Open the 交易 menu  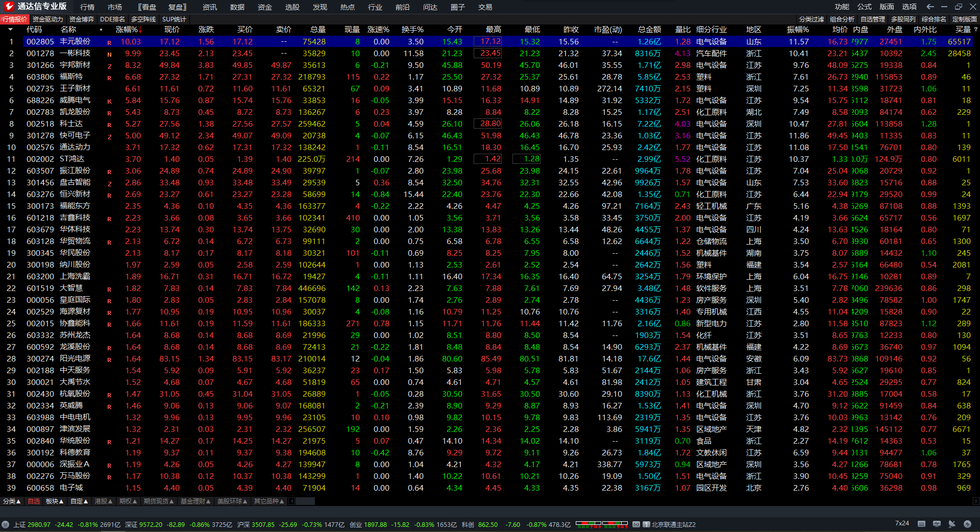pos(485,7)
